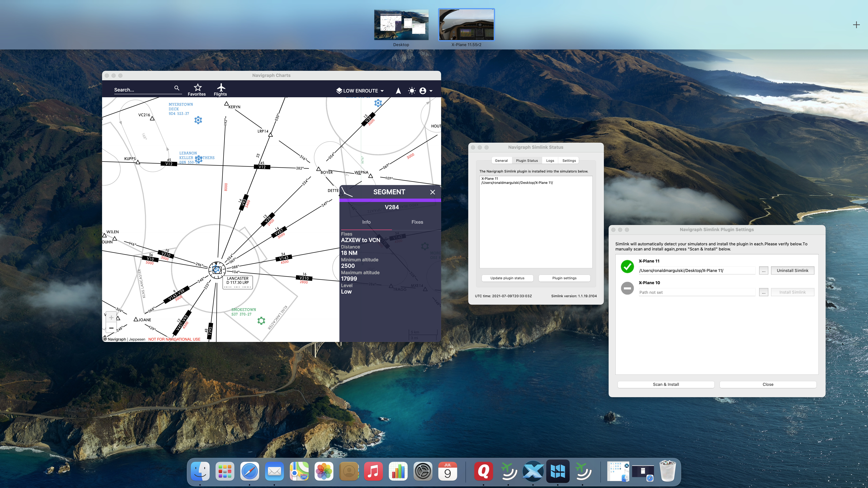Select the KERYN waypoint triangle
The height and width of the screenshot is (488, 868).
coord(226,104)
